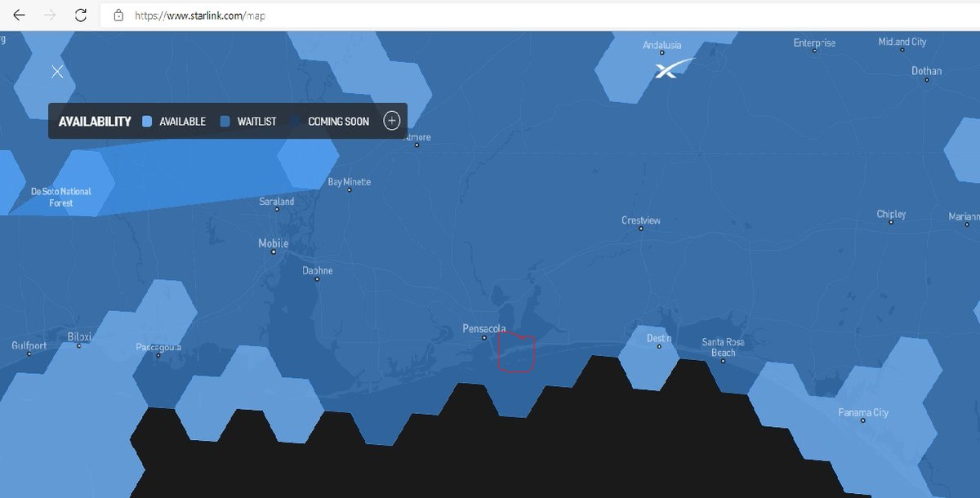The image size is (980, 498).
Task: Expand availability legend with plus icon
Action: coord(392,121)
